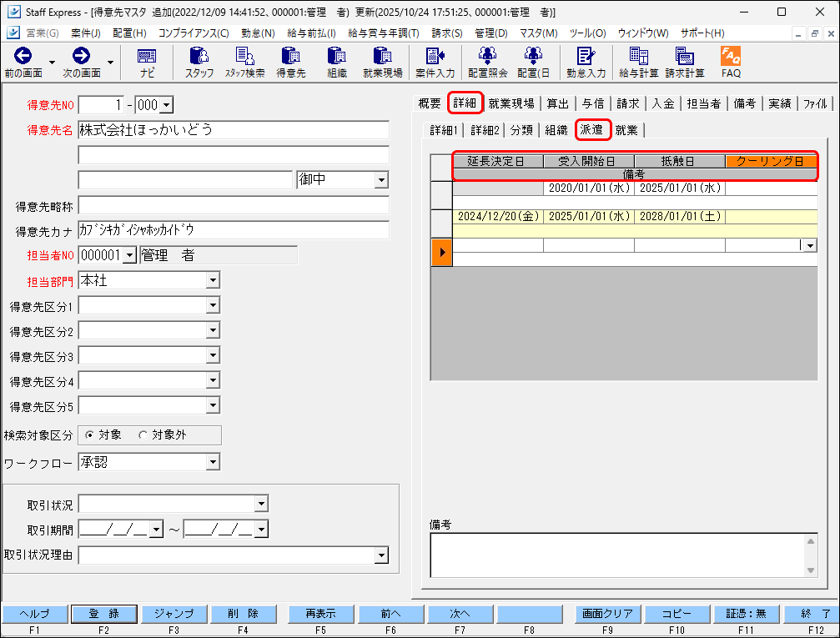Open the 担当部門 department dropdown
Viewport: 840px width, 638px height.
click(x=213, y=279)
